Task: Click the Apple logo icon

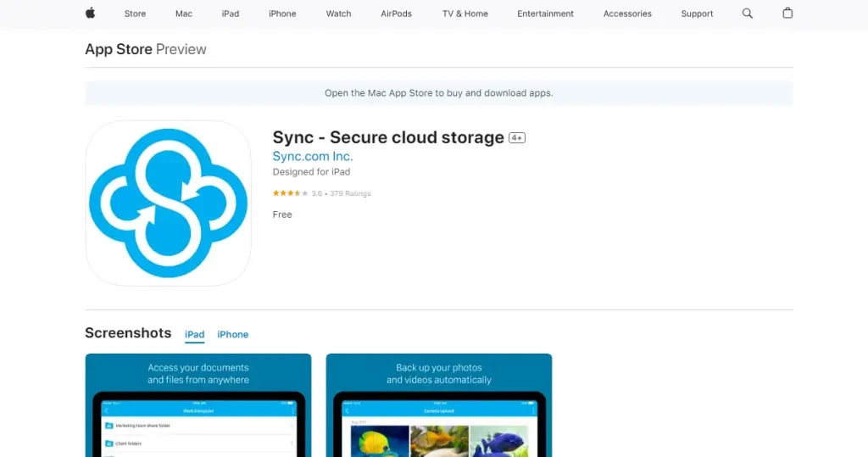Action: tap(90, 14)
